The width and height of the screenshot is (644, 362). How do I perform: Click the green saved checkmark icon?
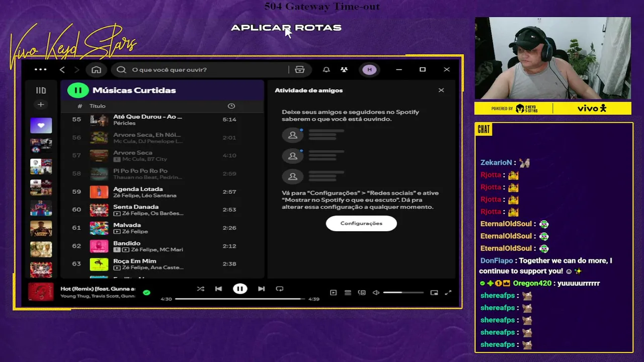pos(146,292)
